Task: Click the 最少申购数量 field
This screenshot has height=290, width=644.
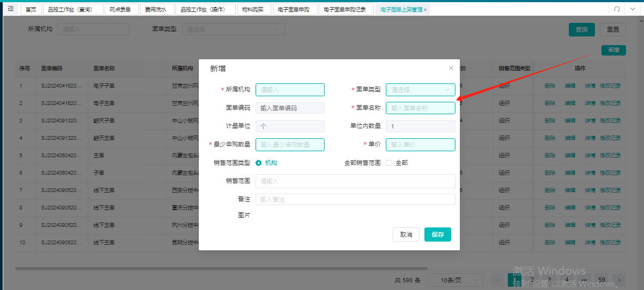Action: [x=290, y=144]
